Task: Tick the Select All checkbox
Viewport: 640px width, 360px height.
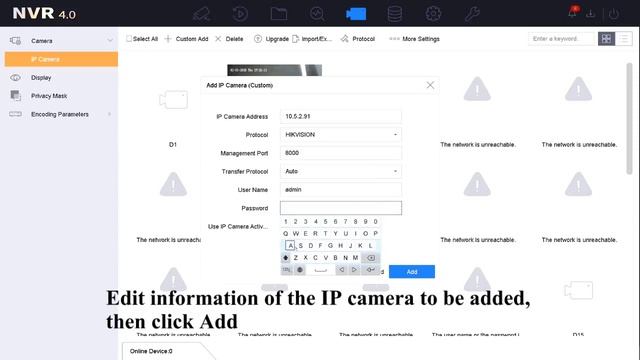Action: click(x=129, y=39)
